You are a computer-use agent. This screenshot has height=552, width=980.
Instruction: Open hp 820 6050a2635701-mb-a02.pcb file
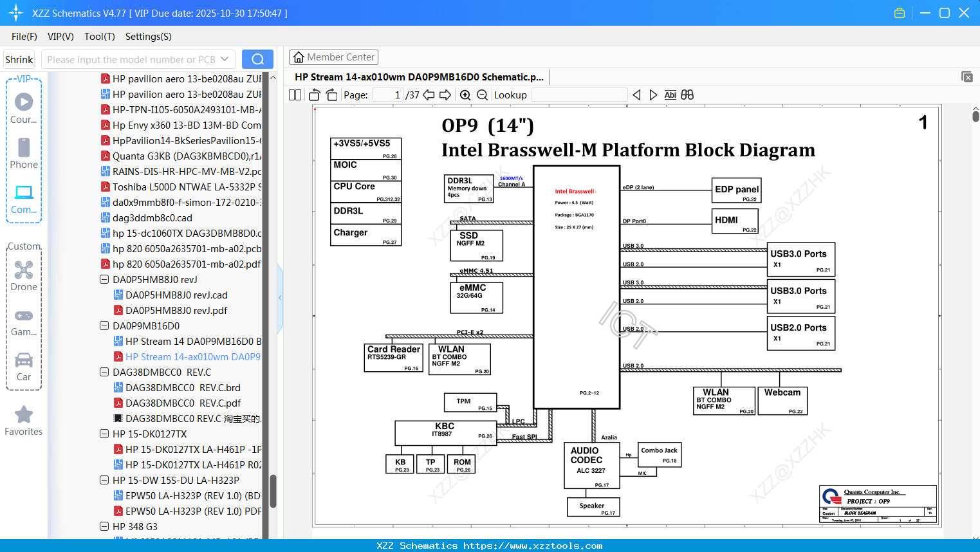click(181, 248)
